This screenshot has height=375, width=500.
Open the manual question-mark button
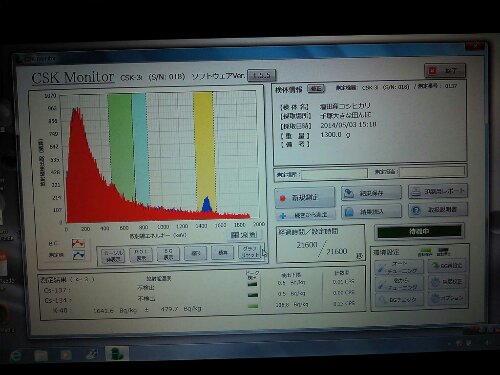(x=438, y=210)
